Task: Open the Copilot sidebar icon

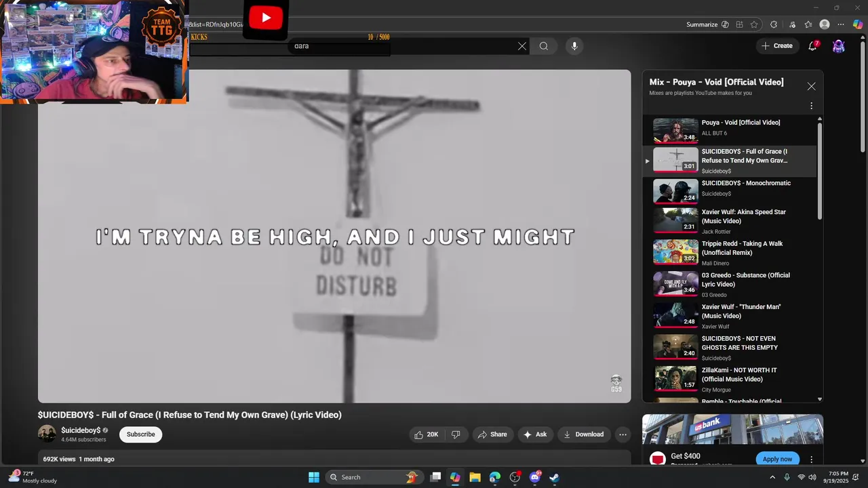Action: pyautogui.click(x=858, y=24)
